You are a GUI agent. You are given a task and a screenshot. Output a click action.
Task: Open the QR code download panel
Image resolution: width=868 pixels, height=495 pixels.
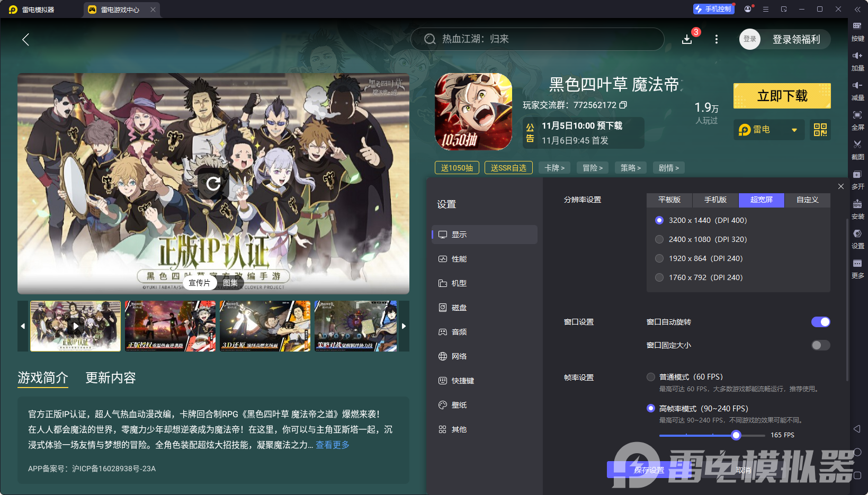click(x=820, y=130)
